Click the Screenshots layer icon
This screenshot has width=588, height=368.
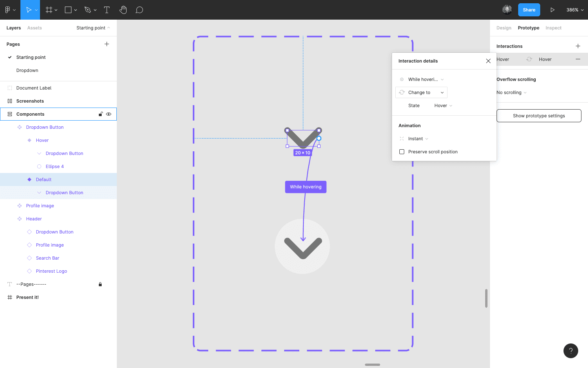point(10,101)
